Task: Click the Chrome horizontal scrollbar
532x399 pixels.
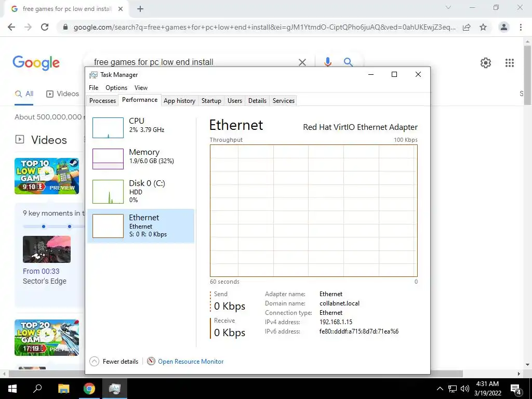Action: (235, 374)
